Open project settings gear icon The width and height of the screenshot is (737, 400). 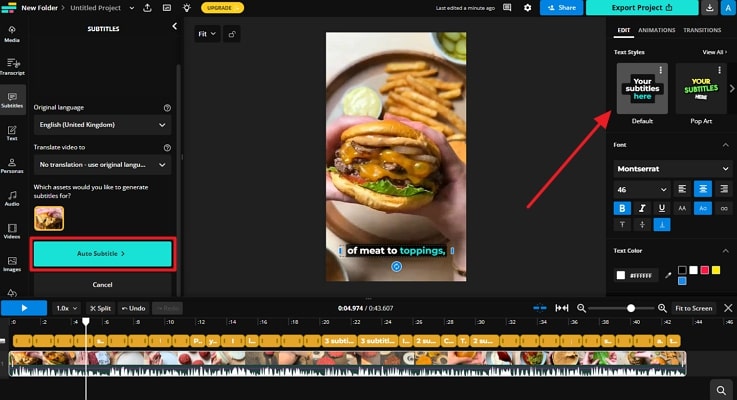click(527, 8)
